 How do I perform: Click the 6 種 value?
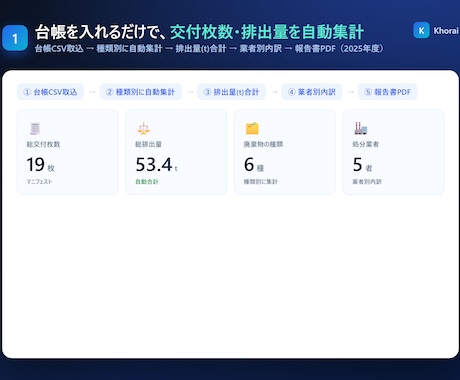pyautogui.click(x=254, y=165)
